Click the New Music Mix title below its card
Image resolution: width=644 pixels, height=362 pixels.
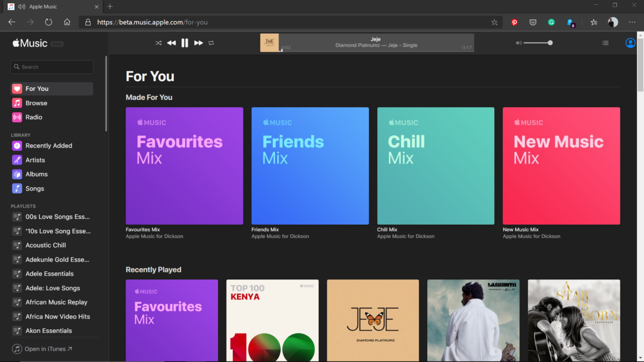pos(521,230)
